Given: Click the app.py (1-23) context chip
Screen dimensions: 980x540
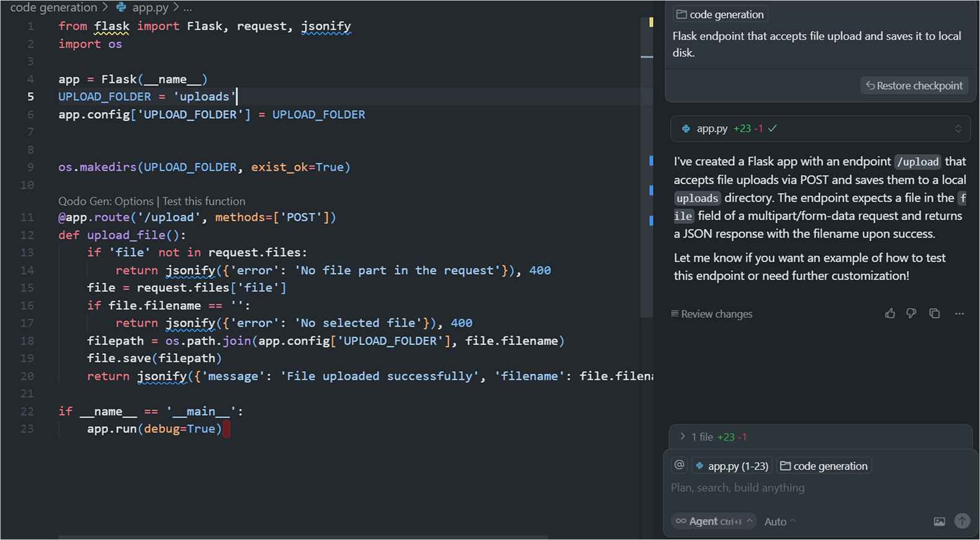Looking at the screenshot, I should click(x=732, y=466).
